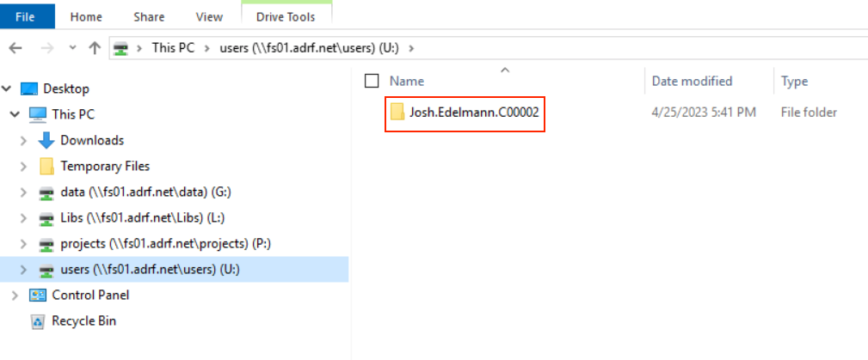Image resolution: width=868 pixels, height=360 pixels.
Task: Click the Back navigation arrow
Action: pos(15,48)
